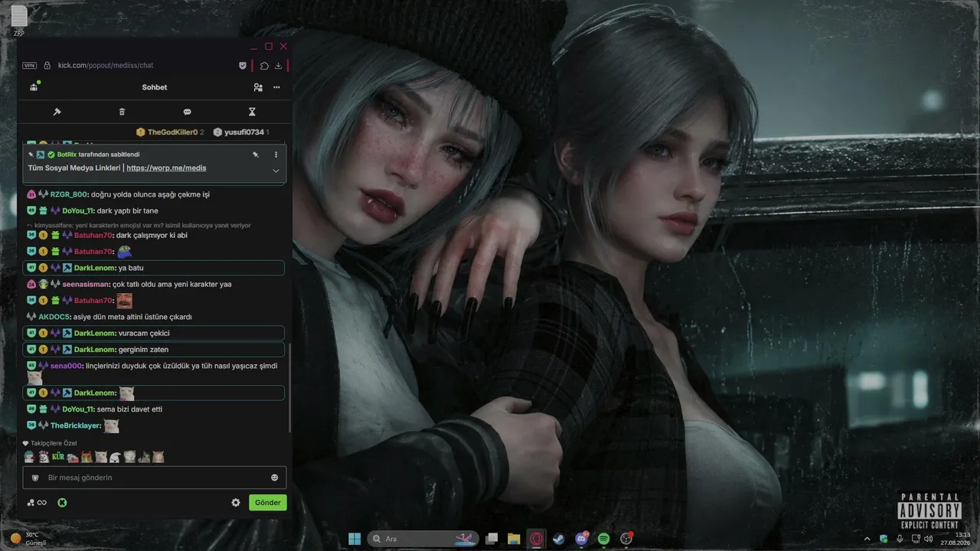Open the ZRP file on the desktop
Viewport: 980px width, 551px height.
tap(19, 21)
